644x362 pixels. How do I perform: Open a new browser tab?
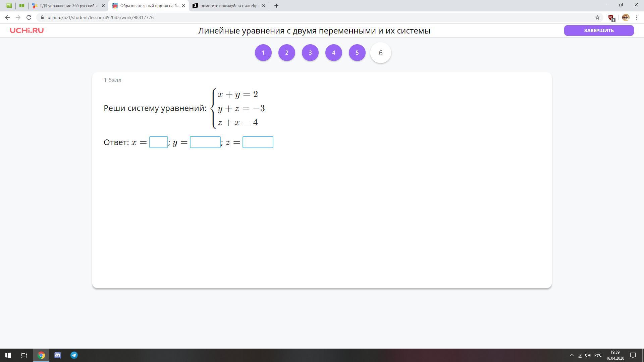(276, 6)
